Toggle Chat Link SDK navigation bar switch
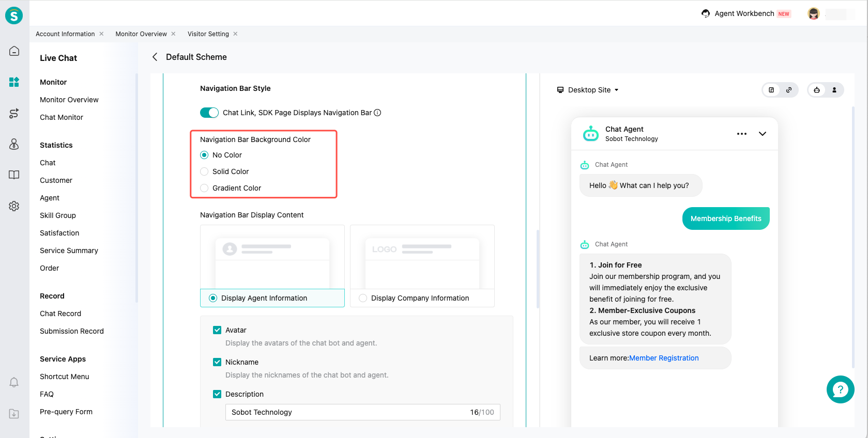868x438 pixels. (x=209, y=113)
